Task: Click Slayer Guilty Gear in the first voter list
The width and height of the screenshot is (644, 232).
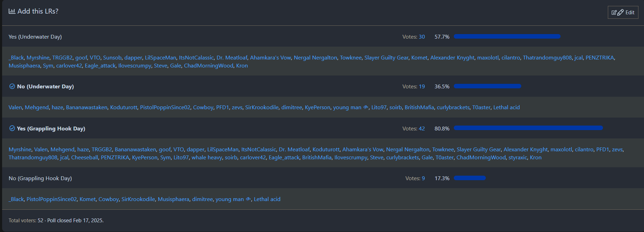Action: (386, 58)
